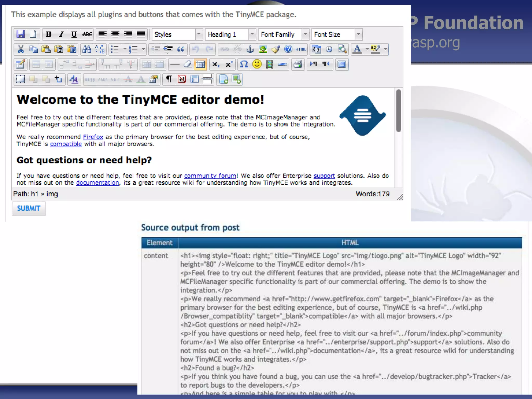
Task: Remove formatting with the eraser icon
Action: point(188,64)
